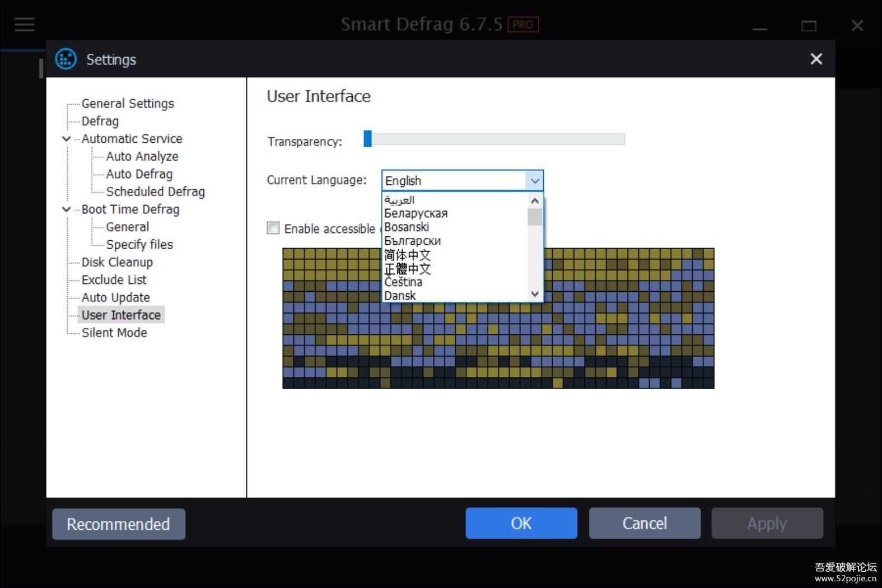882x588 pixels.
Task: Go to Silent Mode settings
Action: click(114, 333)
